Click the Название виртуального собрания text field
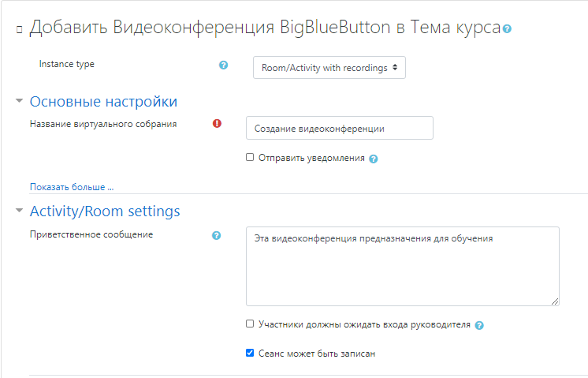Screen dimensions: 588x378 339,128
